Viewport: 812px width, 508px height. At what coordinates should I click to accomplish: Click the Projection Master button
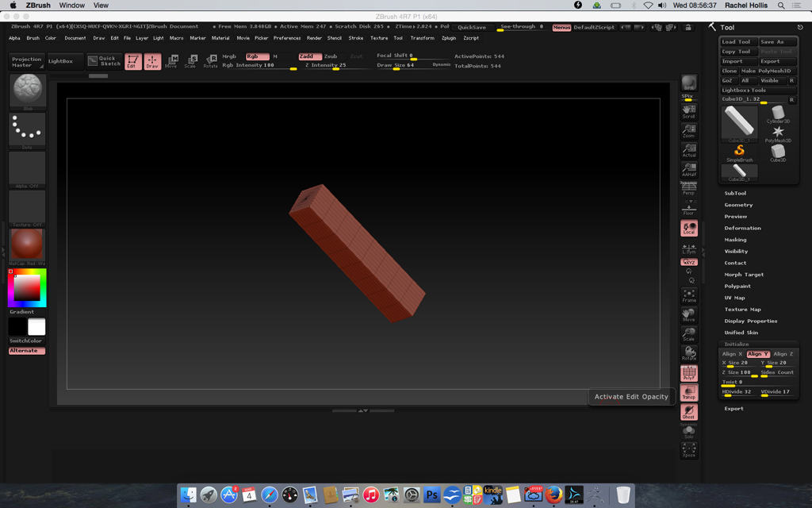(27, 62)
